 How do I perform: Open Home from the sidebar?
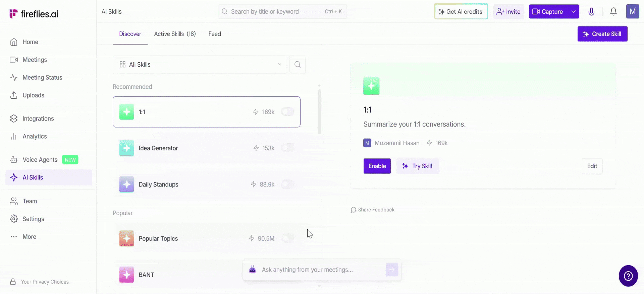[x=30, y=42]
